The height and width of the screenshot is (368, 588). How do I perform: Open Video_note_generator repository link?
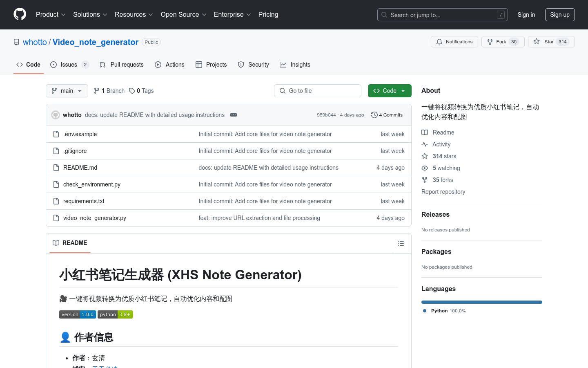pos(96,42)
